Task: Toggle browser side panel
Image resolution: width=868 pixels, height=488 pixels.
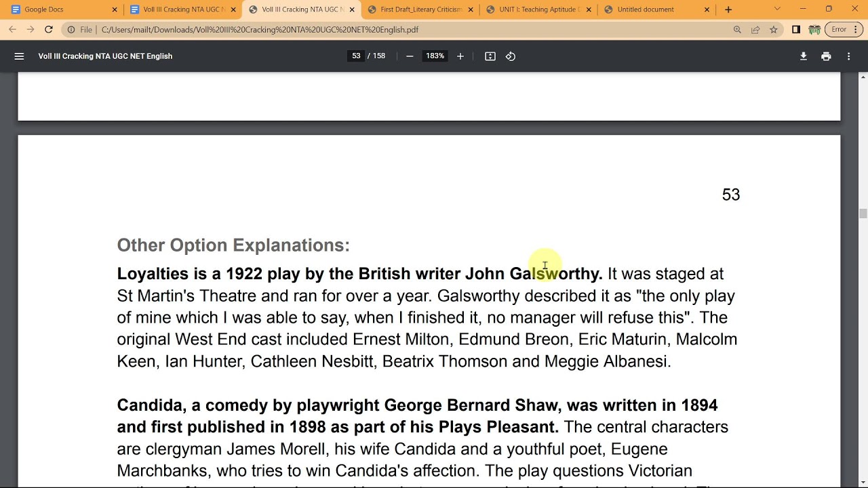Action: [x=796, y=30]
